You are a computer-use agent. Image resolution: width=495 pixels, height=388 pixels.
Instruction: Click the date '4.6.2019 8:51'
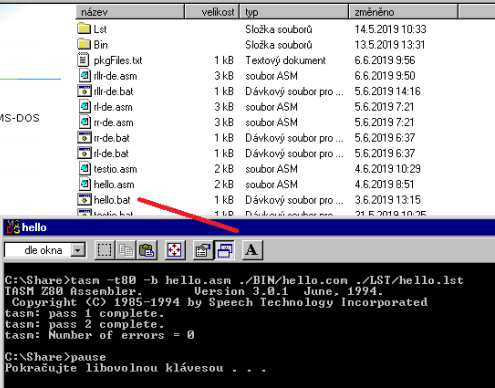(384, 184)
